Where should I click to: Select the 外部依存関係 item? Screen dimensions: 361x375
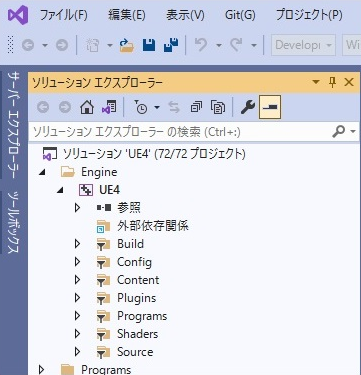pos(153,226)
